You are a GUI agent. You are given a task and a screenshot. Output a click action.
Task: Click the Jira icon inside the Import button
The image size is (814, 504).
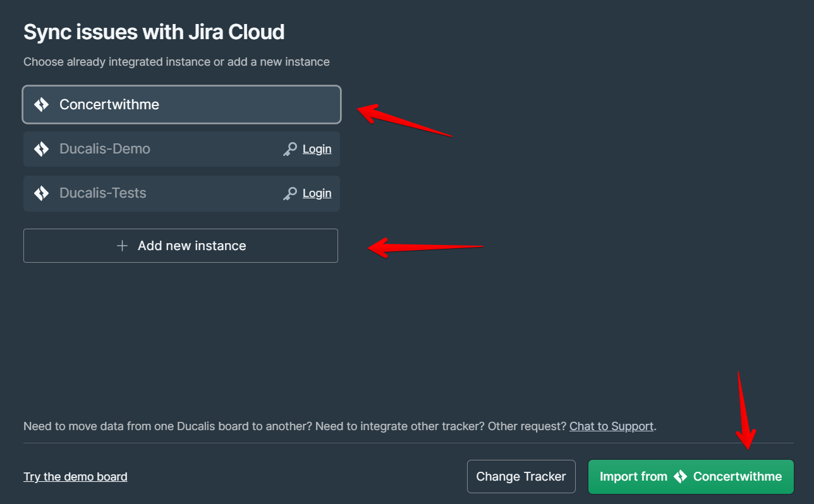click(x=681, y=477)
